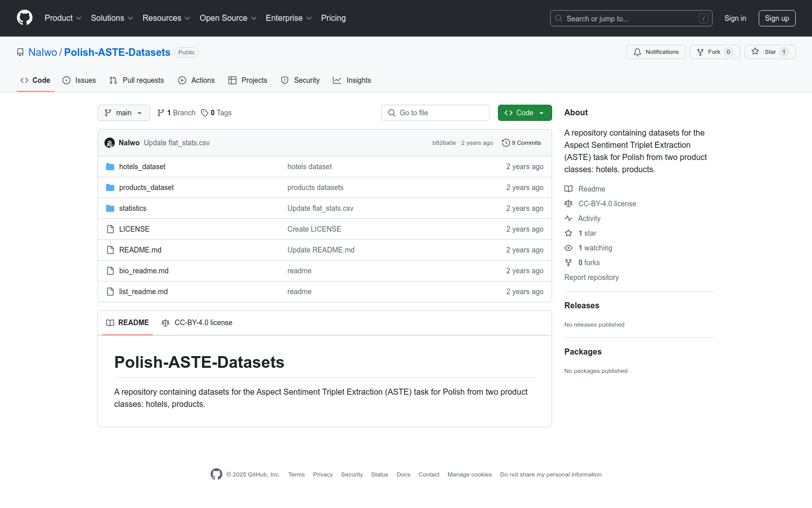Open the Releases heading link
Screen dimensions: 812x508
pos(582,305)
